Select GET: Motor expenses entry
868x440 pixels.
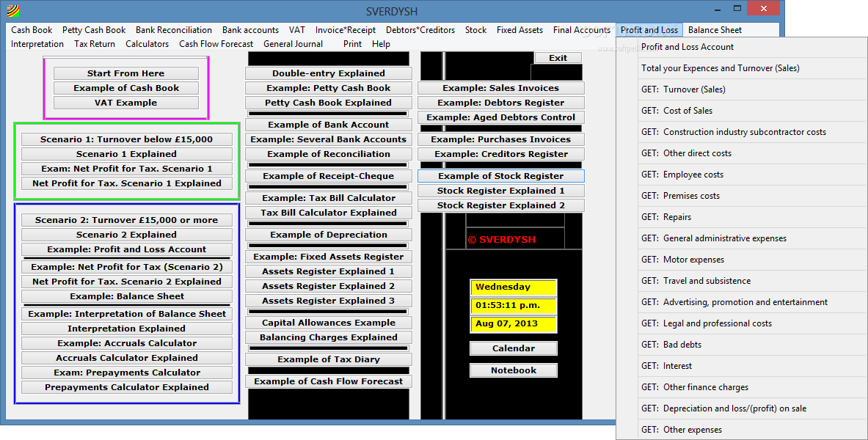click(742, 260)
